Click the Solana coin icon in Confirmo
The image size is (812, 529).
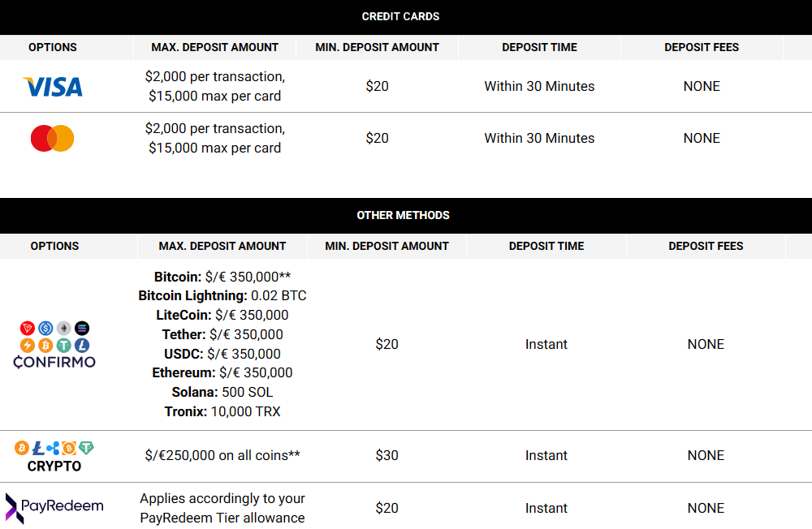point(82,328)
